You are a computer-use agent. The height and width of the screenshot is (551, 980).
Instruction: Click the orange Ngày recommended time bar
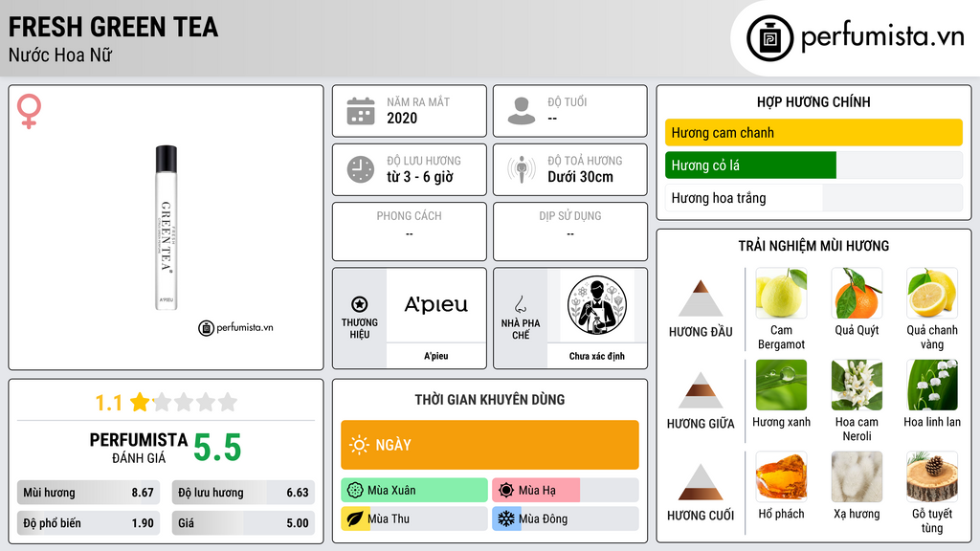click(x=490, y=445)
